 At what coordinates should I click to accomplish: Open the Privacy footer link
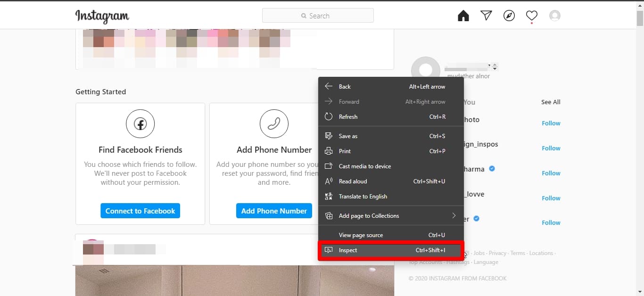tap(497, 253)
